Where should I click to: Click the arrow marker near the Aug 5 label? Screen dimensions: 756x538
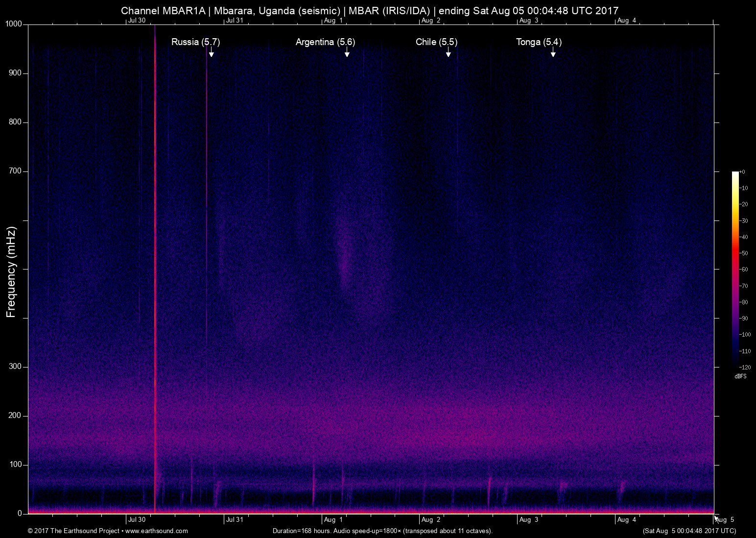coord(716,518)
